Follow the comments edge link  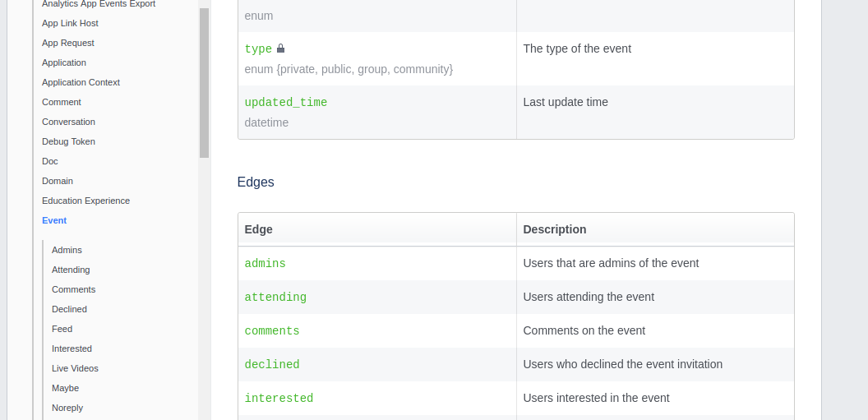point(272,331)
